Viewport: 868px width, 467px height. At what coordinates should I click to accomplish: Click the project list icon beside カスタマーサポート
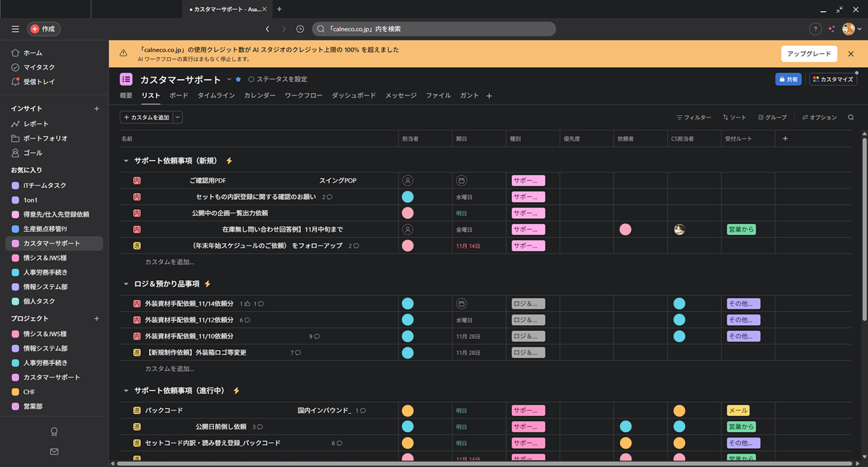[x=126, y=79]
